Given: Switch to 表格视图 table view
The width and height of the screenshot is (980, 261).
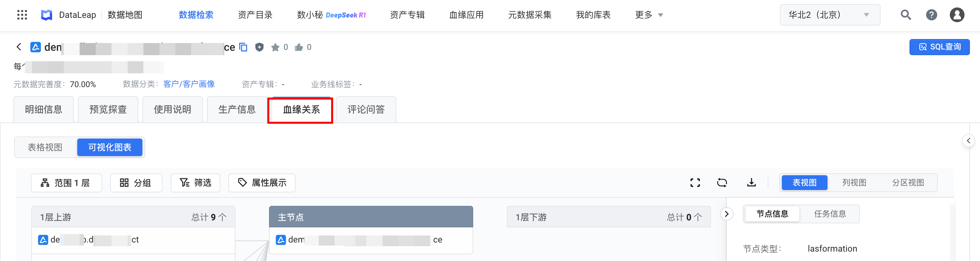Looking at the screenshot, I should [45, 147].
